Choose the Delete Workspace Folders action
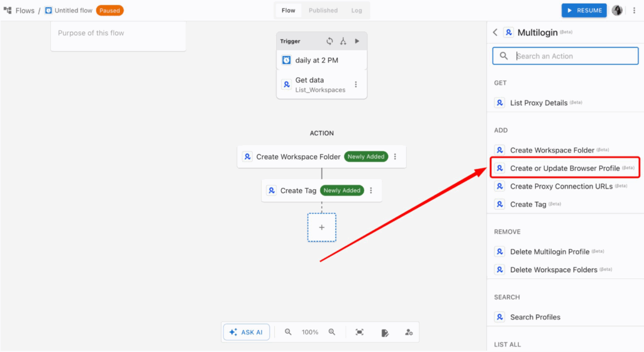Viewport: 644px width, 352px height. pos(565,270)
